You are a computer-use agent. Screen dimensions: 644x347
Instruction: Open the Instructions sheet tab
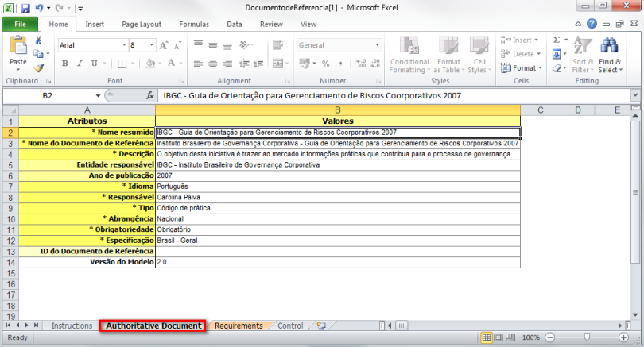tap(72, 326)
